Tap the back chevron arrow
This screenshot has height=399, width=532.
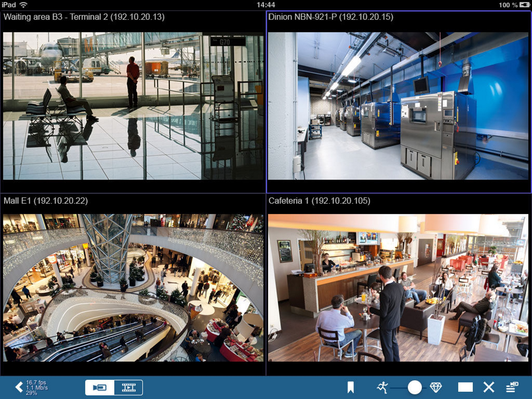(x=19, y=387)
